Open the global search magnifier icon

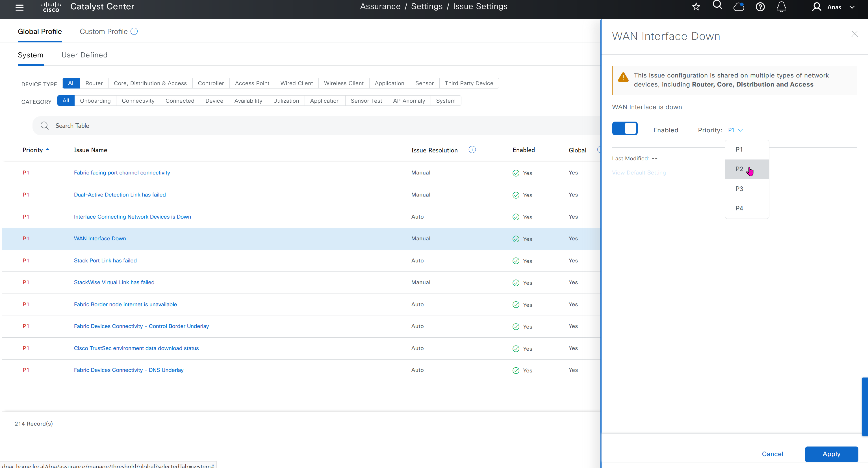tap(717, 5)
